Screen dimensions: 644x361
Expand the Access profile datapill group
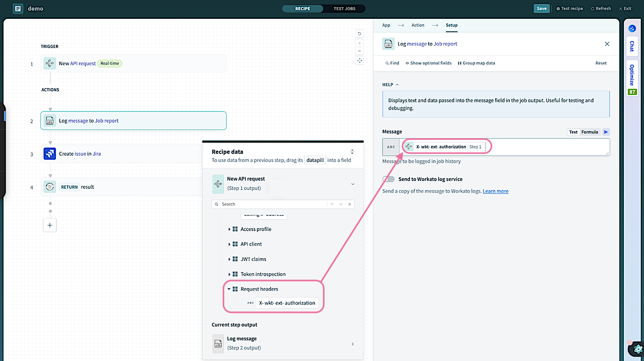pyautogui.click(x=229, y=229)
